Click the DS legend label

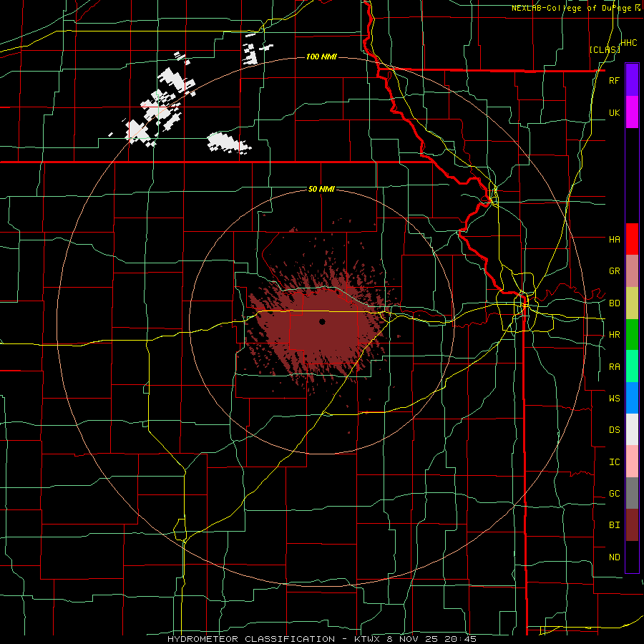[x=614, y=430]
